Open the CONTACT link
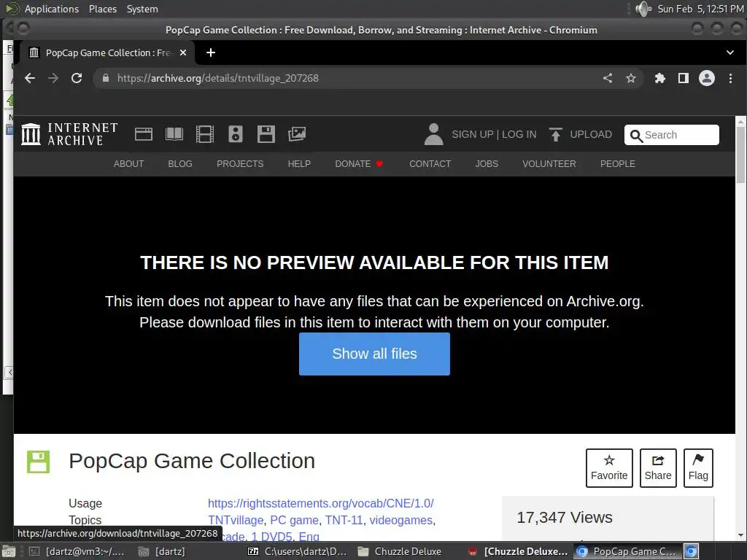 click(x=430, y=164)
